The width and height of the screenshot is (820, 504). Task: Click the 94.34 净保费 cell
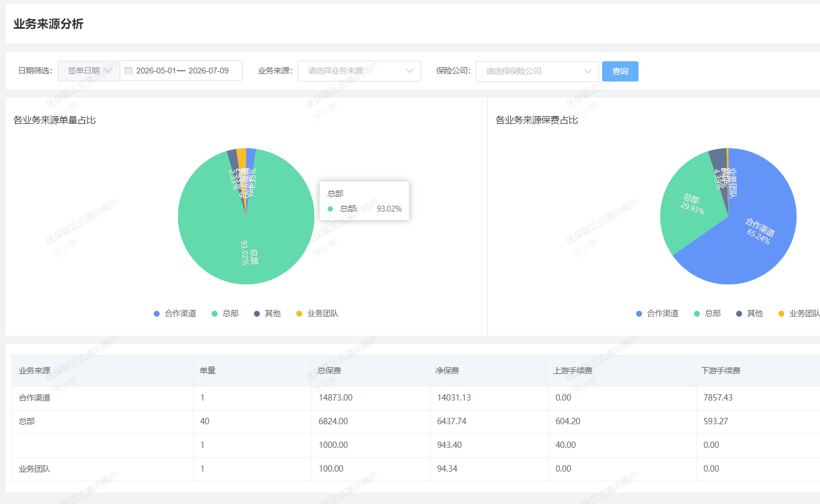pyautogui.click(x=489, y=469)
